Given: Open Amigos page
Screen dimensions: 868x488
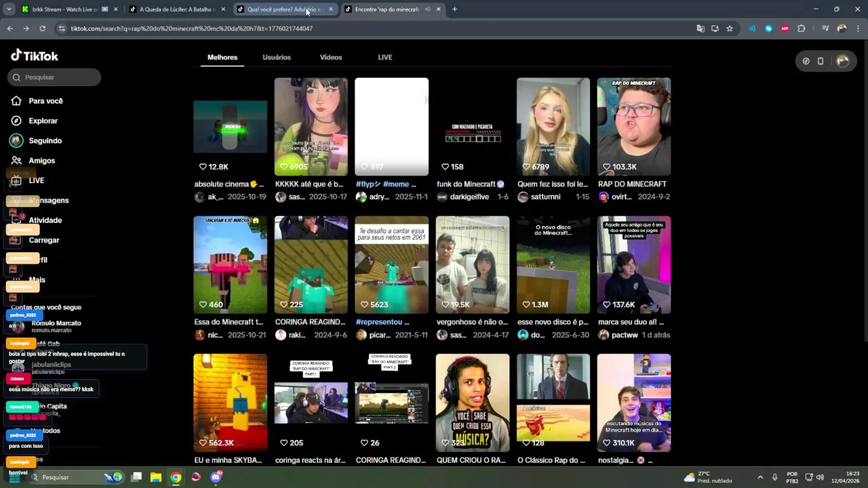Looking at the screenshot, I should coord(33,161).
